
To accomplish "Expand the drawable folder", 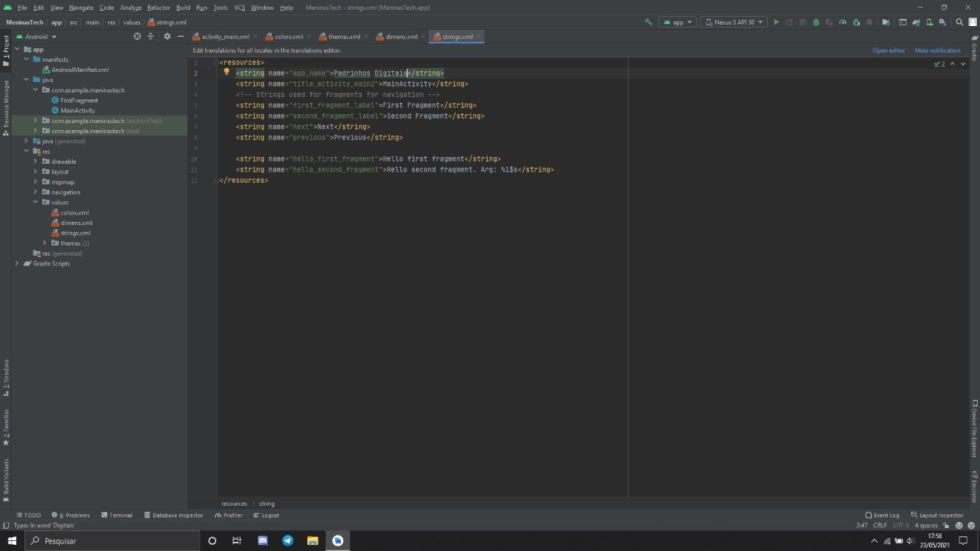I will 35,161.
